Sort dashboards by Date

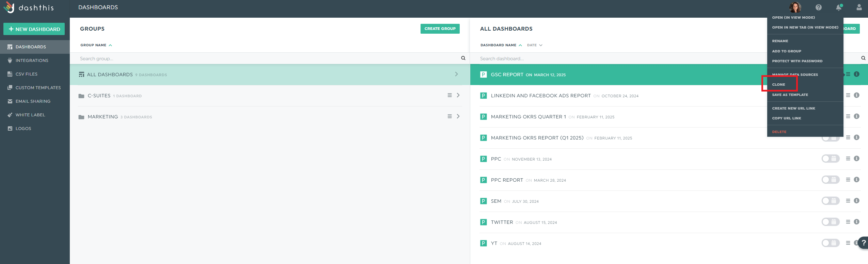(535, 45)
